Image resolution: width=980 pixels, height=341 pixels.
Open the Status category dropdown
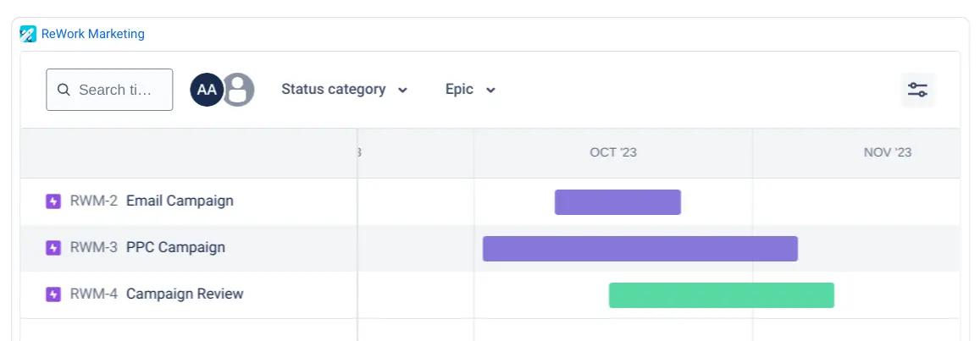(344, 90)
